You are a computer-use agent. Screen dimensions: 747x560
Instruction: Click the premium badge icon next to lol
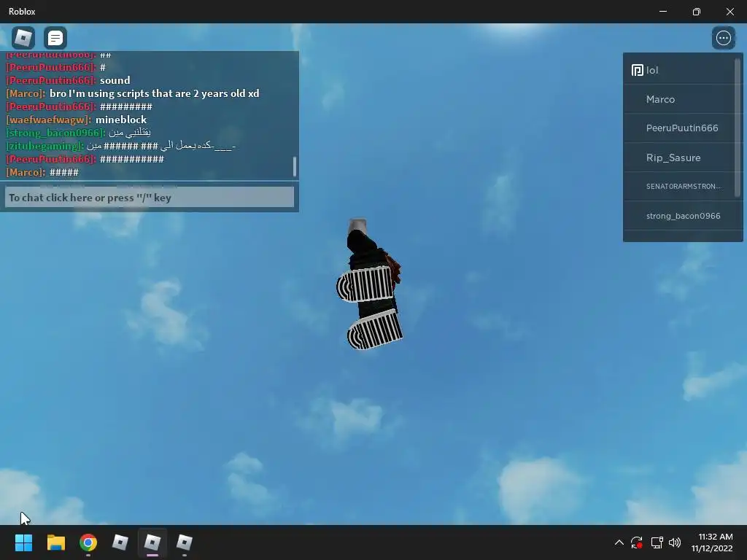(637, 71)
